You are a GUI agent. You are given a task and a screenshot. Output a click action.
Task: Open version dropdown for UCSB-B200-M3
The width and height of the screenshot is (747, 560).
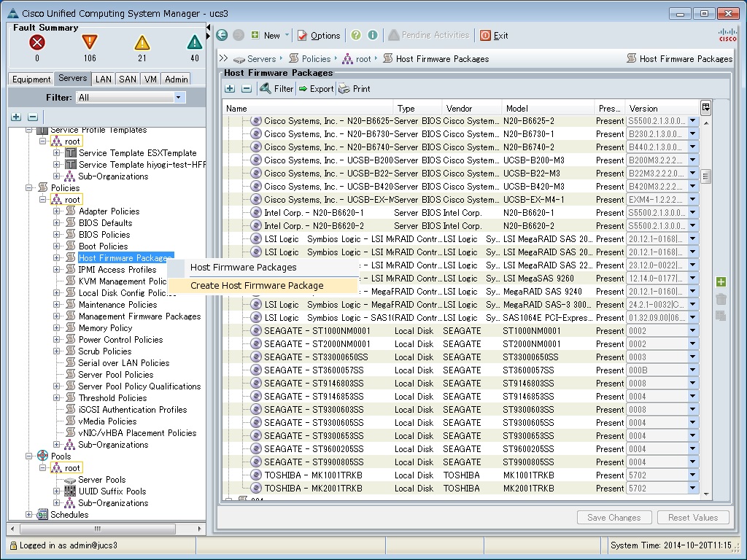coord(693,160)
